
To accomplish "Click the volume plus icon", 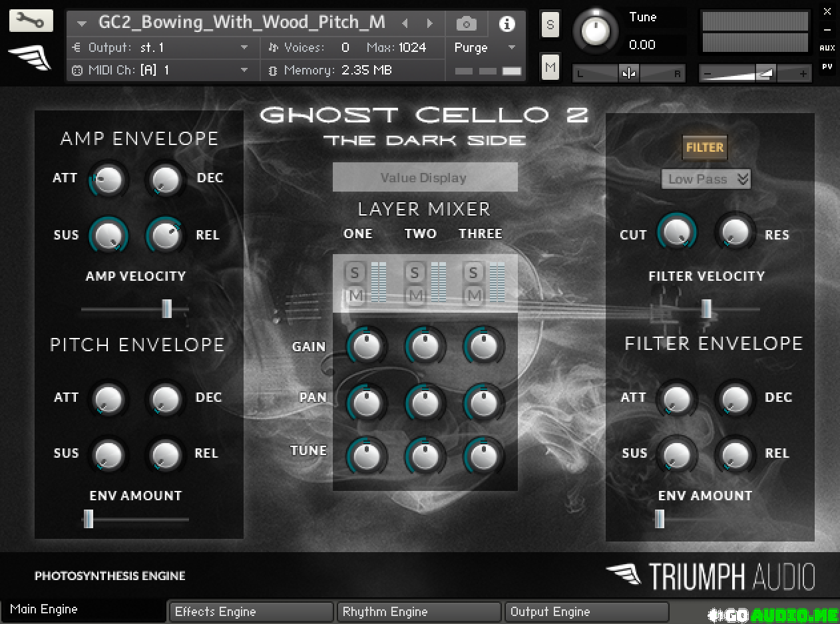I will [803, 75].
